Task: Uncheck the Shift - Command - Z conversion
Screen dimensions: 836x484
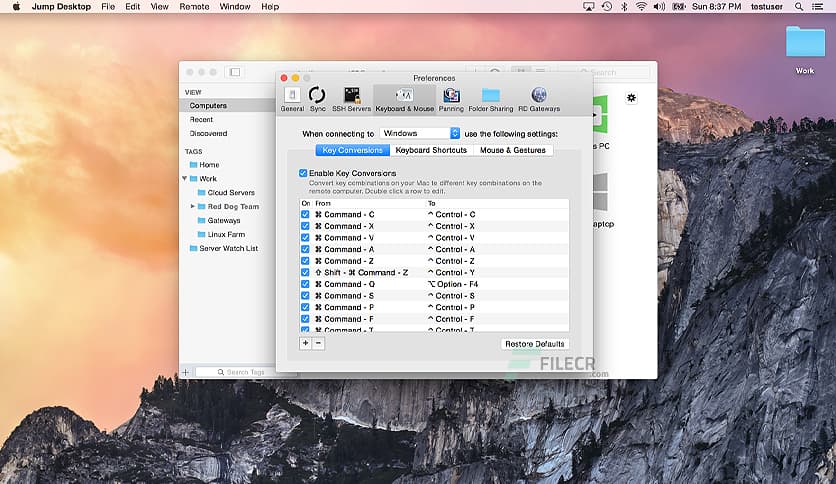Action: tap(305, 272)
